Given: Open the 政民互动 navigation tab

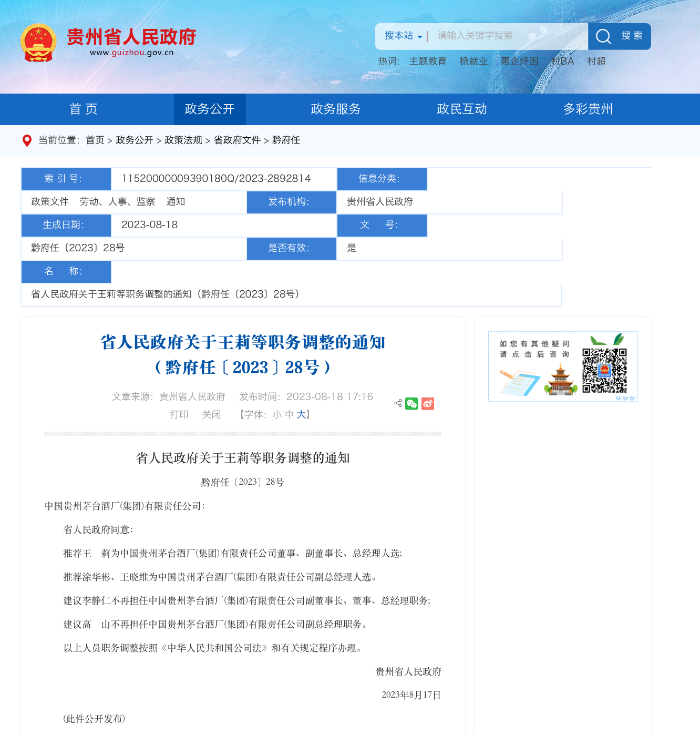Looking at the screenshot, I should point(462,109).
